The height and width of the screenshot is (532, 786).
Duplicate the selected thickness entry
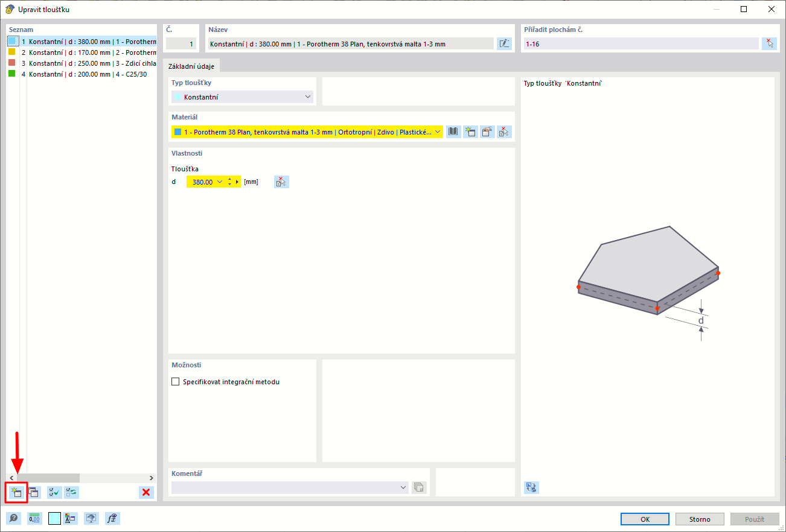(x=34, y=492)
